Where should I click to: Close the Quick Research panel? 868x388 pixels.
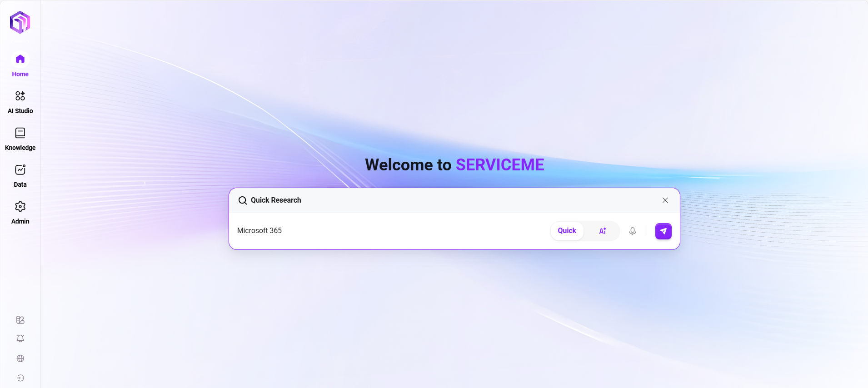(665, 200)
